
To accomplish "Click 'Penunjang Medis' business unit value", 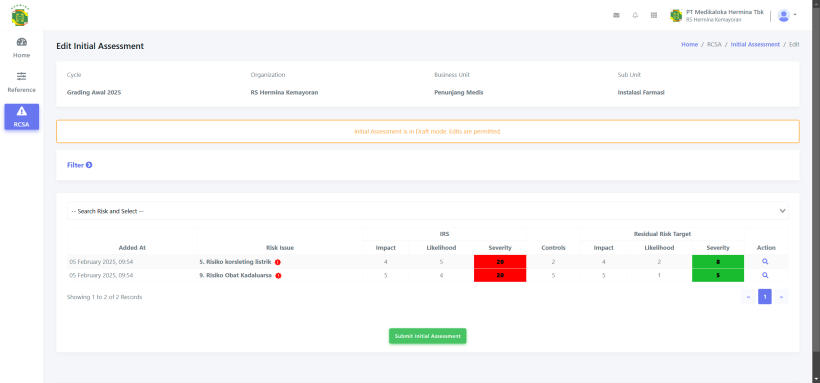I will point(459,93).
